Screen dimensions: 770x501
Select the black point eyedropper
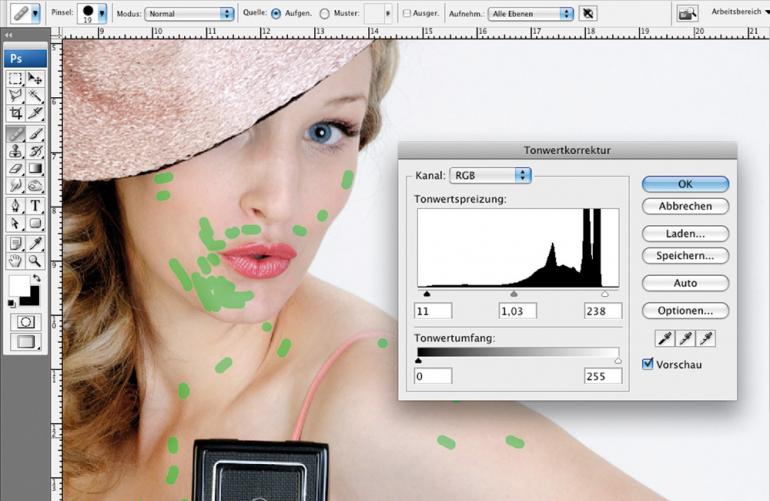(665, 338)
